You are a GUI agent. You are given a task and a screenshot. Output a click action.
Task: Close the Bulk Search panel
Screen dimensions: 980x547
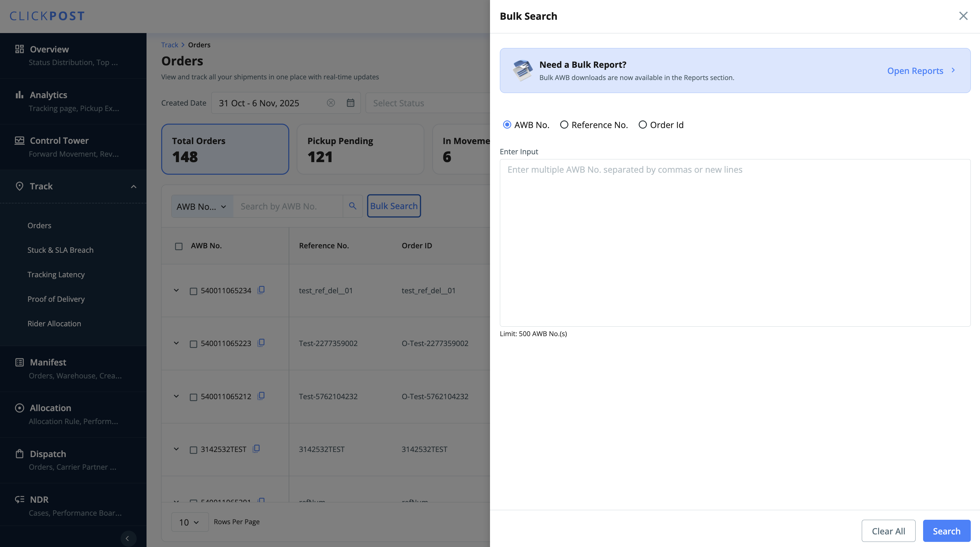(x=963, y=16)
